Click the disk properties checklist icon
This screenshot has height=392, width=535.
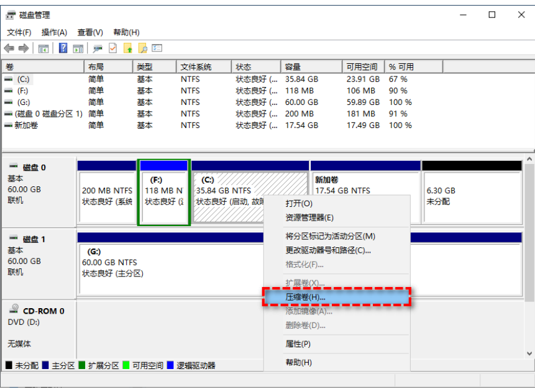[x=112, y=48]
